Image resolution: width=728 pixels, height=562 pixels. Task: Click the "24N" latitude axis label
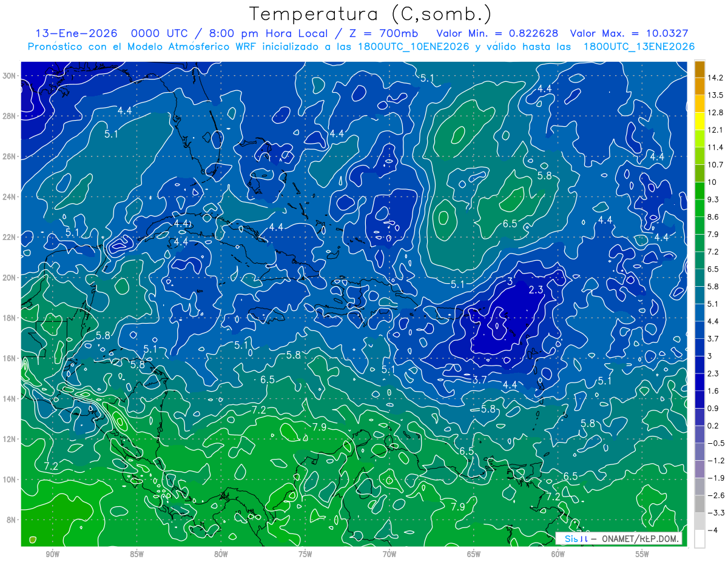(10, 197)
